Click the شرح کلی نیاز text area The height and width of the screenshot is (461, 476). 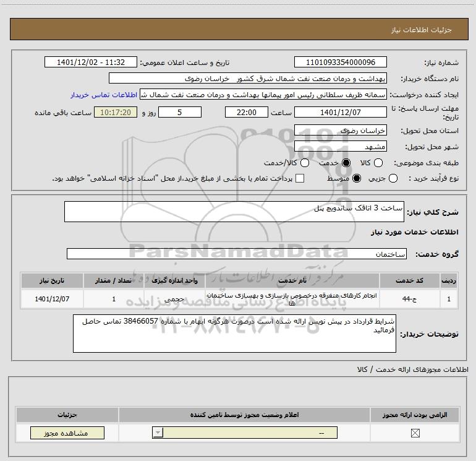point(234,212)
